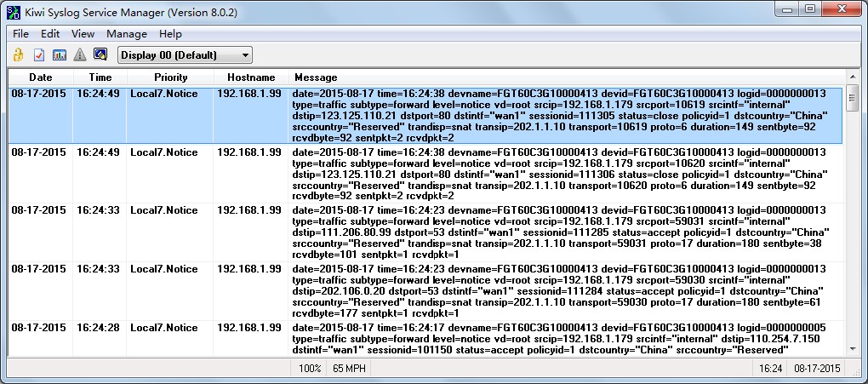Open the Display 00 (Default) dropdown
This screenshot has height=384, width=868.
(185, 54)
